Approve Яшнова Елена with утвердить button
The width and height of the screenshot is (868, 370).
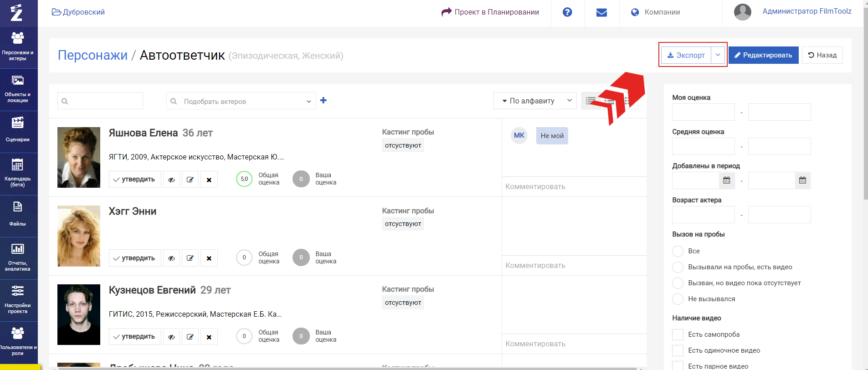[x=135, y=180]
